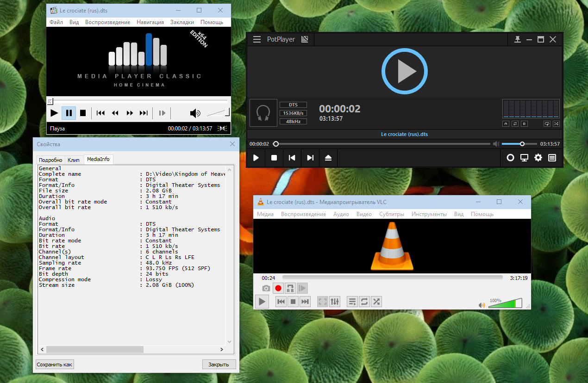Open the Вид menu in Media Player Classic

coord(74,22)
